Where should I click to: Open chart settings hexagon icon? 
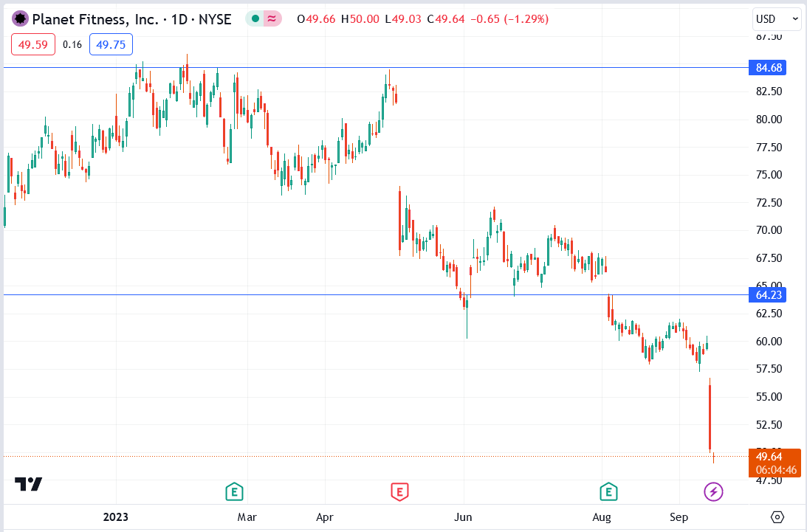(777, 517)
